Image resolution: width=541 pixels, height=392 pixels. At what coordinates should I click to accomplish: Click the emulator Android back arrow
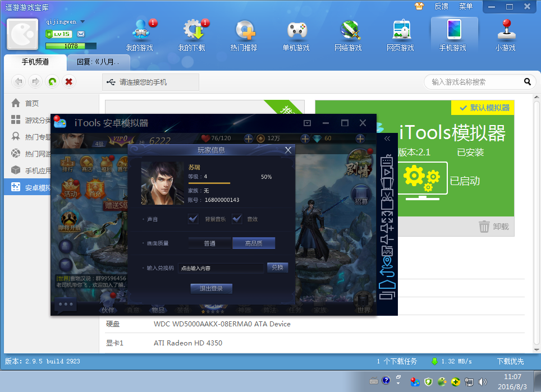[x=387, y=273]
